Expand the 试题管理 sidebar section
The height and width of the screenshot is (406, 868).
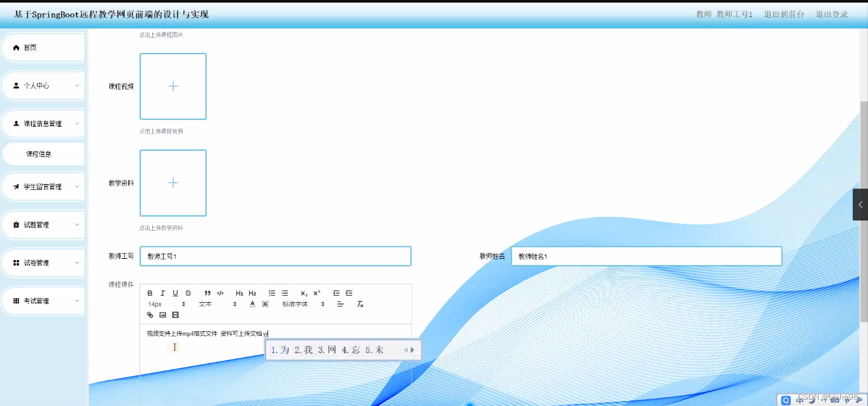tap(41, 224)
